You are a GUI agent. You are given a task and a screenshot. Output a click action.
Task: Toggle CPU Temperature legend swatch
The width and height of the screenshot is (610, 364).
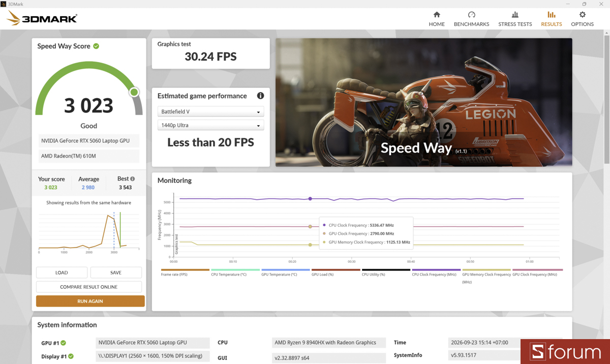click(235, 270)
